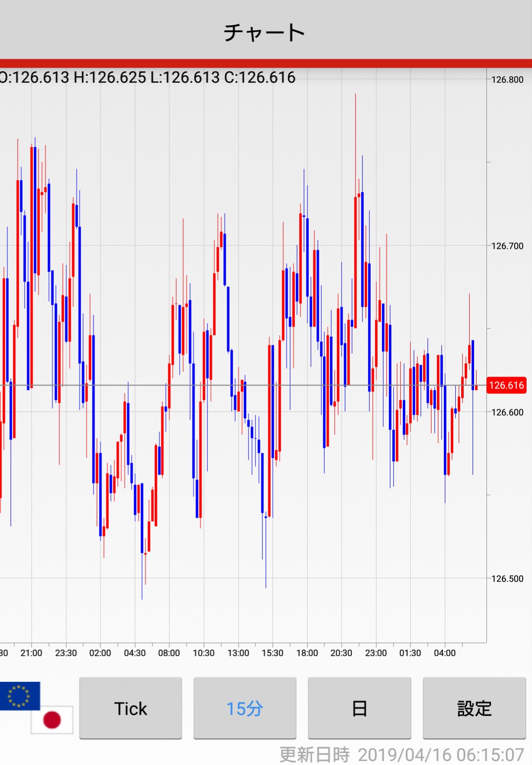Tap the 08:00 time axis label
Screen dimensions: 532x765
169,653
